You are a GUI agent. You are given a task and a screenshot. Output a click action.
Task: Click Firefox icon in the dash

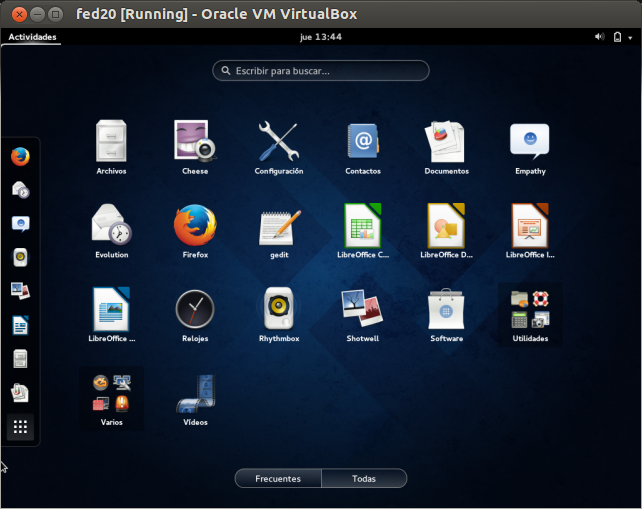[x=20, y=156]
